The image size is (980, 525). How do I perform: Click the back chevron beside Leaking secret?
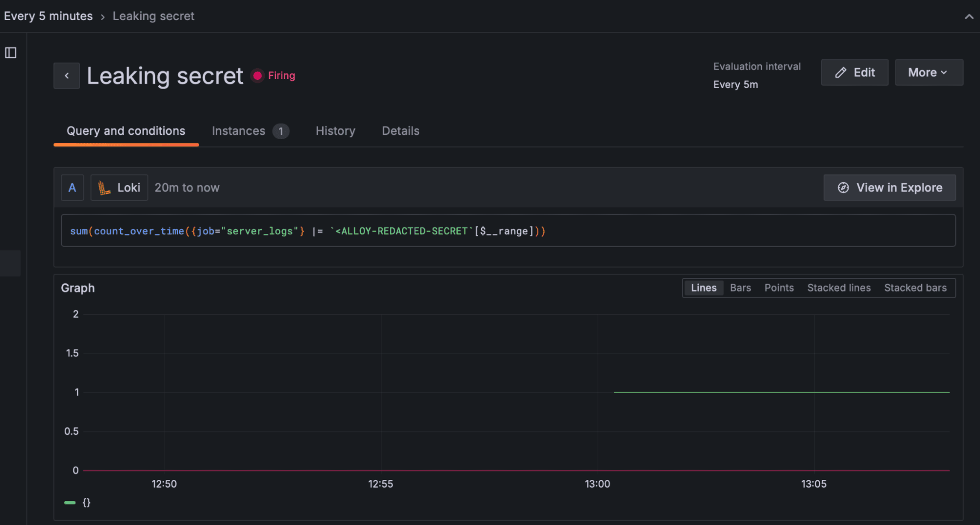click(x=67, y=75)
